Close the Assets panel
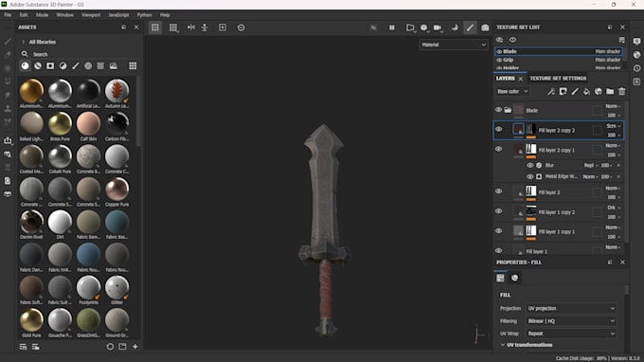This screenshot has height=362, width=644. click(136, 27)
